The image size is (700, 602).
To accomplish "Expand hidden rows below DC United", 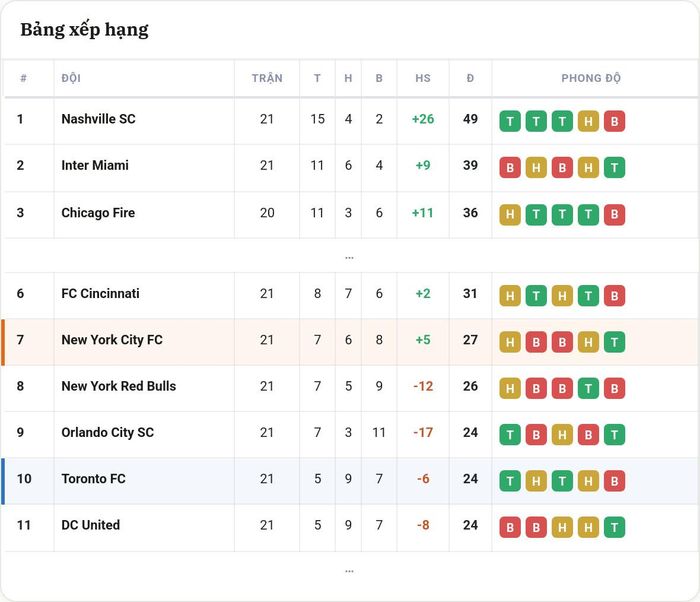I will 349,571.
